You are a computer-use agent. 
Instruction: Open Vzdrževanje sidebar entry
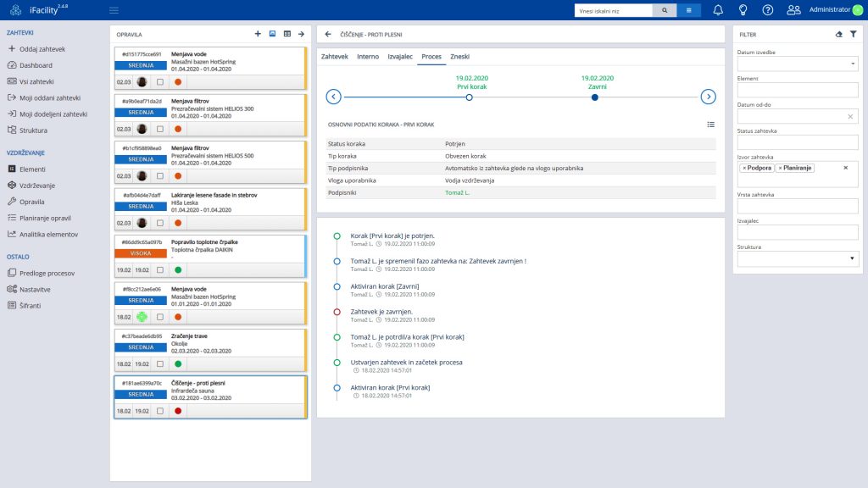[x=37, y=186]
